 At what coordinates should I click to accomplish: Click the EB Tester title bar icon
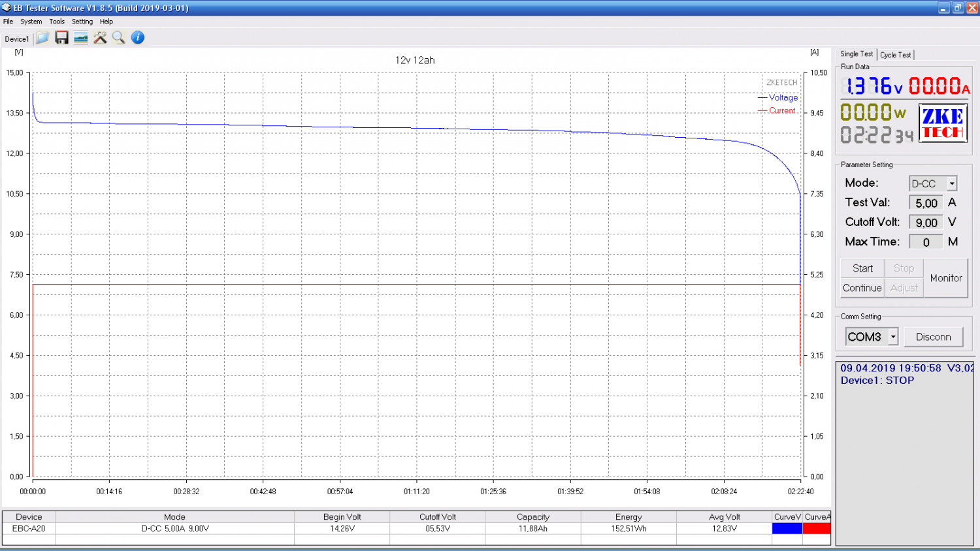click(7, 8)
